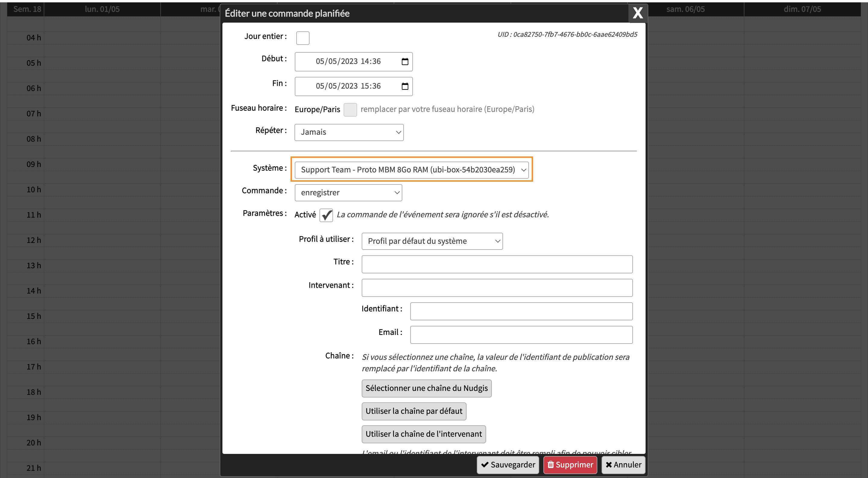The width and height of the screenshot is (868, 478).
Task: Click Utiliser la chaîne de l'intervenant
Action: tap(423, 434)
